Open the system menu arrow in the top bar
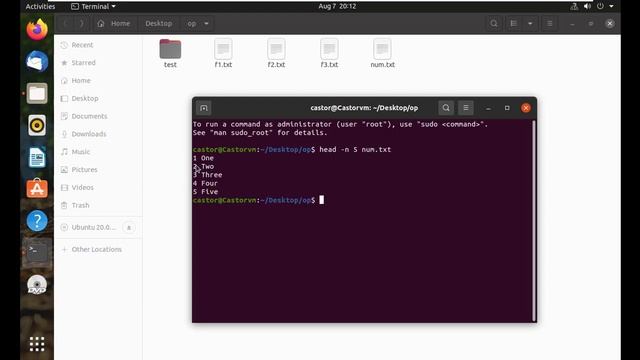640x360 pixels. click(611, 6)
